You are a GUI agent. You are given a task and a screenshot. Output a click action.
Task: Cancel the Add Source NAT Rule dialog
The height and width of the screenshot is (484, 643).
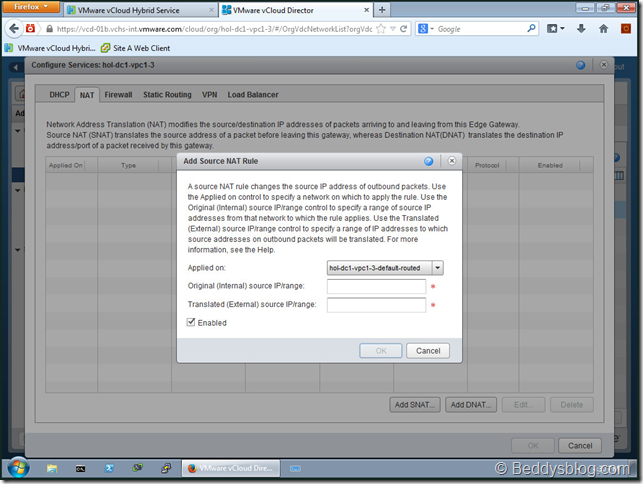point(428,351)
